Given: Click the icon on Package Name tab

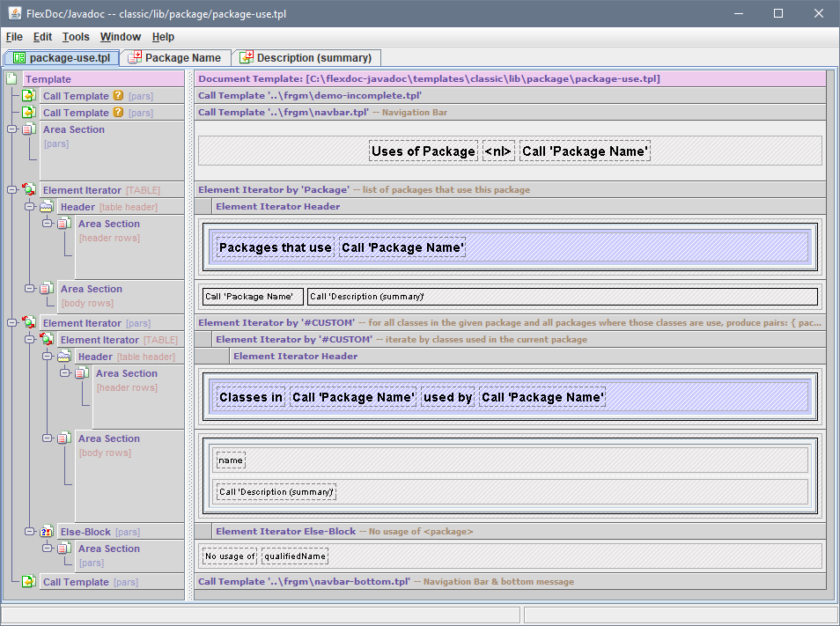Looking at the screenshot, I should click(x=135, y=58).
